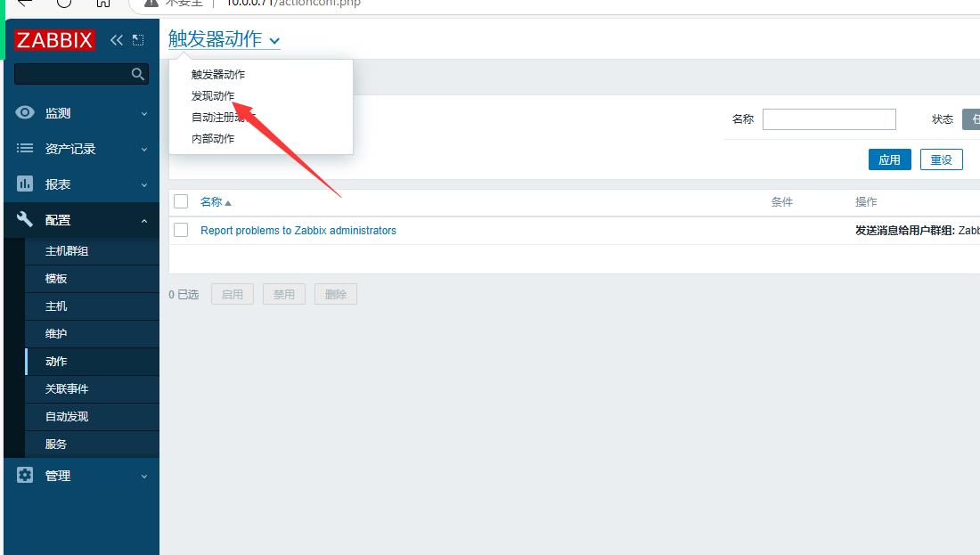Image resolution: width=980 pixels, height=555 pixels.
Task: Click the 重设 filter button
Action: [942, 159]
